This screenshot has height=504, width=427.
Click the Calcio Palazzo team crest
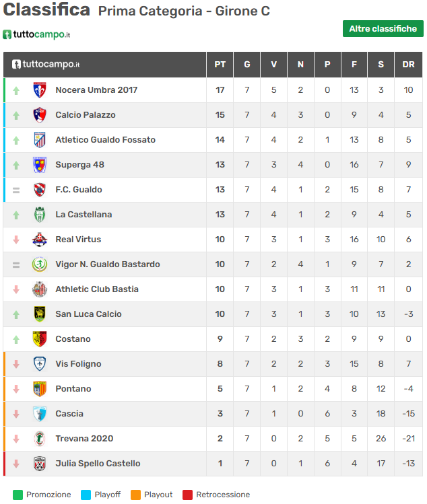click(x=40, y=115)
